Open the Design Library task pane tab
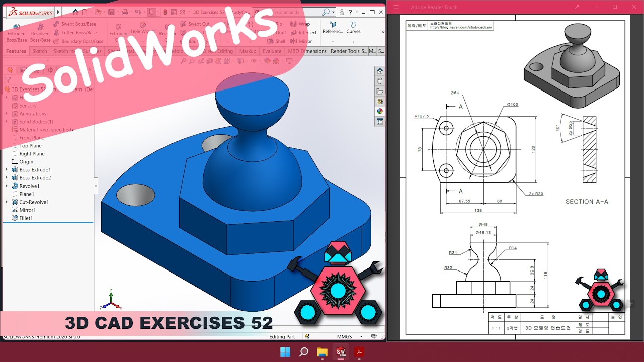Viewport: 644px width, 362px height. [380, 81]
